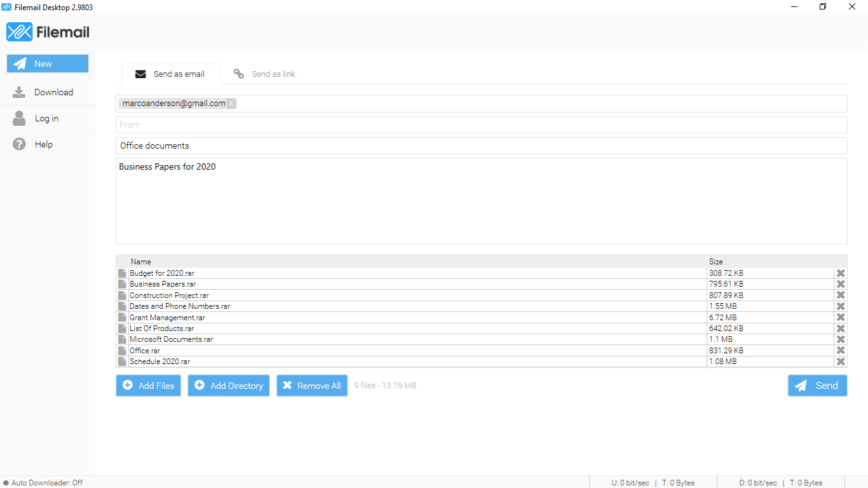Click file icon beside Budget for 2020.rar

point(122,273)
